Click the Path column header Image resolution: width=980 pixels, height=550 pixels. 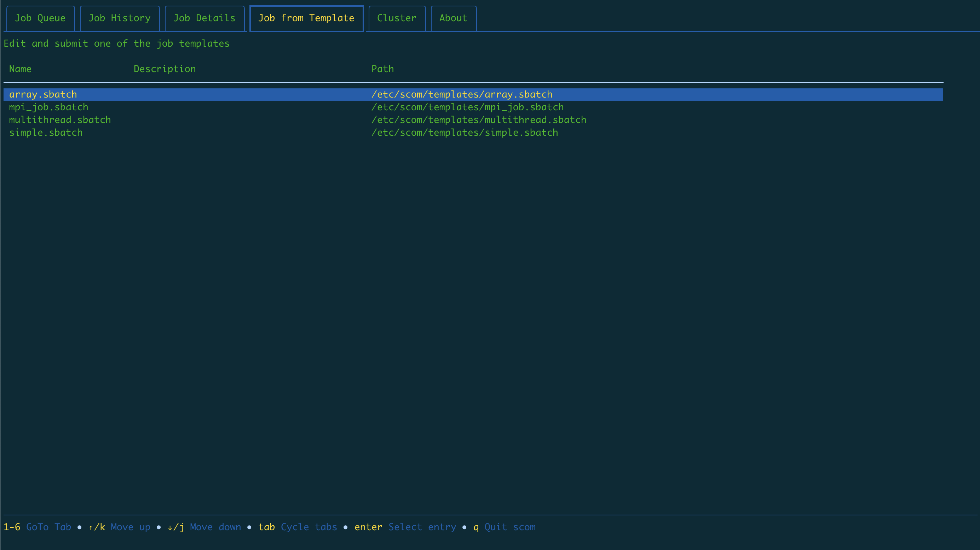tap(382, 69)
